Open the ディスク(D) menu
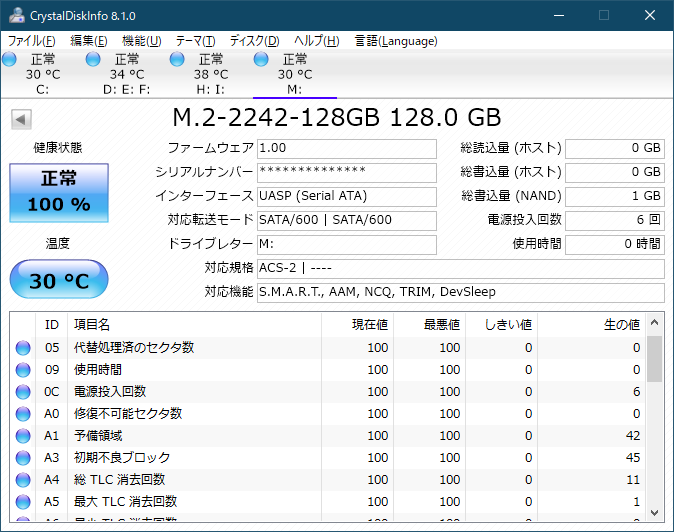Viewport: 674px width, 532px height. [254, 41]
